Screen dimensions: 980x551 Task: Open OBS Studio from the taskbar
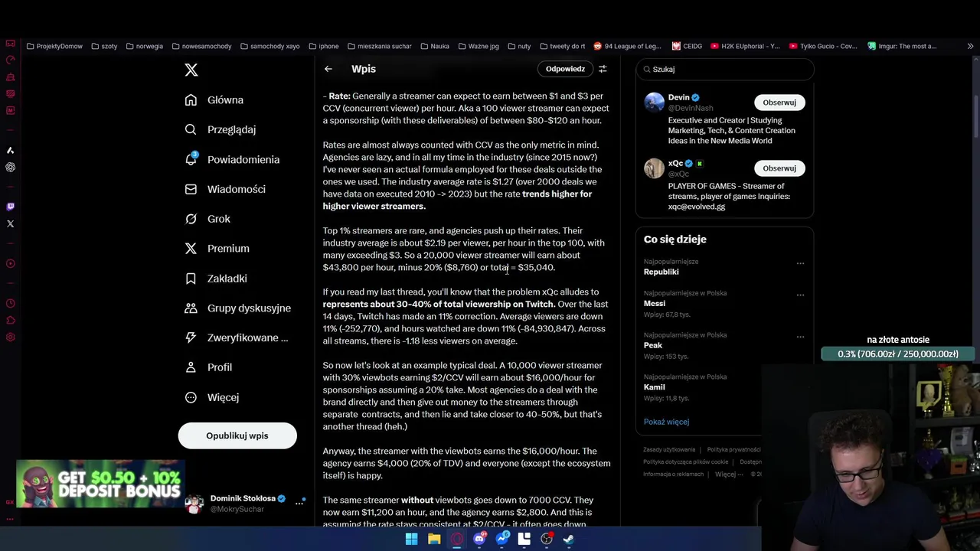pyautogui.click(x=547, y=539)
